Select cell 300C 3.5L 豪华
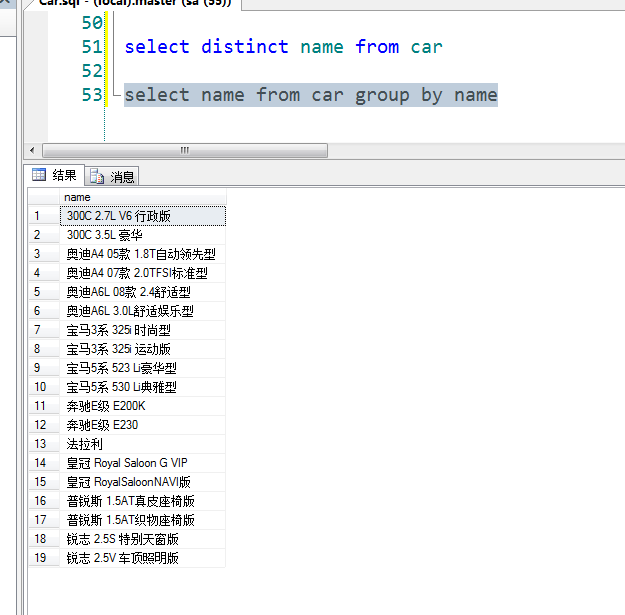The width and height of the screenshot is (625, 615). pyautogui.click(x=143, y=235)
